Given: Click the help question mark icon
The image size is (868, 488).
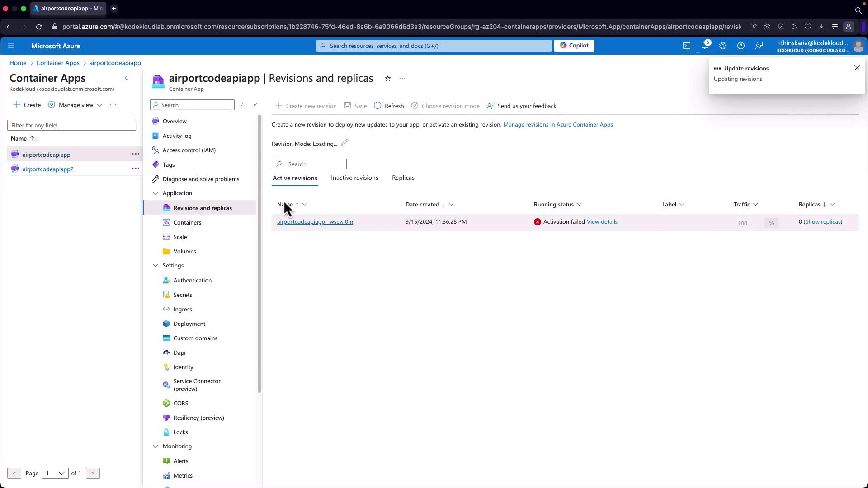Looking at the screenshot, I should (x=741, y=46).
